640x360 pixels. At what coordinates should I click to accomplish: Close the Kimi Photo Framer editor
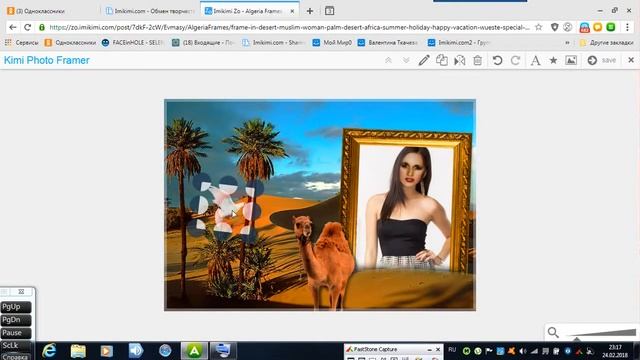pos(631,60)
